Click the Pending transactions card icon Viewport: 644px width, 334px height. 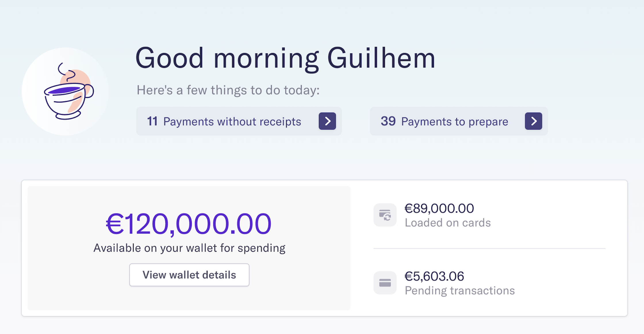(385, 283)
